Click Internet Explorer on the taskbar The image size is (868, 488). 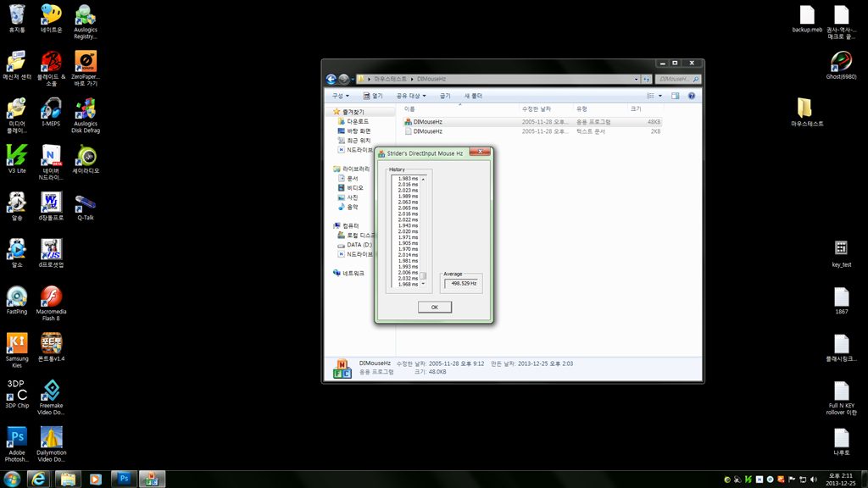click(x=38, y=480)
